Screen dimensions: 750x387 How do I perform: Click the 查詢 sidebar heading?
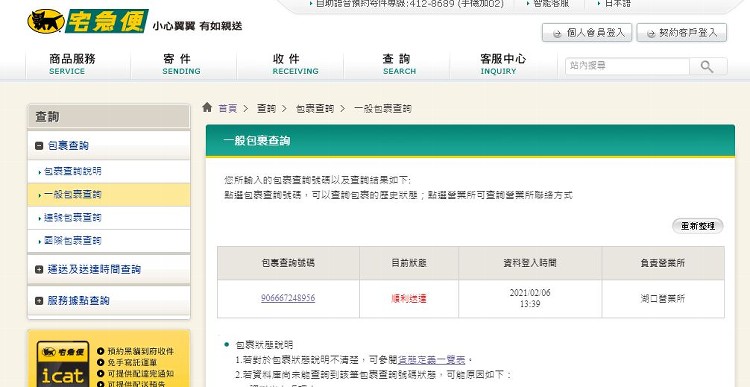[x=109, y=117]
